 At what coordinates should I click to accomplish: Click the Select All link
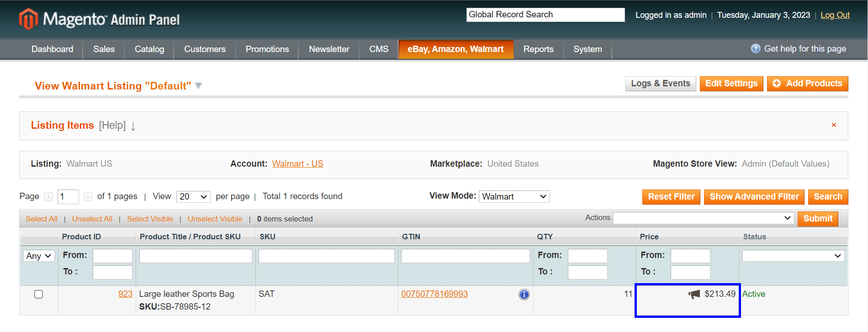(42, 219)
